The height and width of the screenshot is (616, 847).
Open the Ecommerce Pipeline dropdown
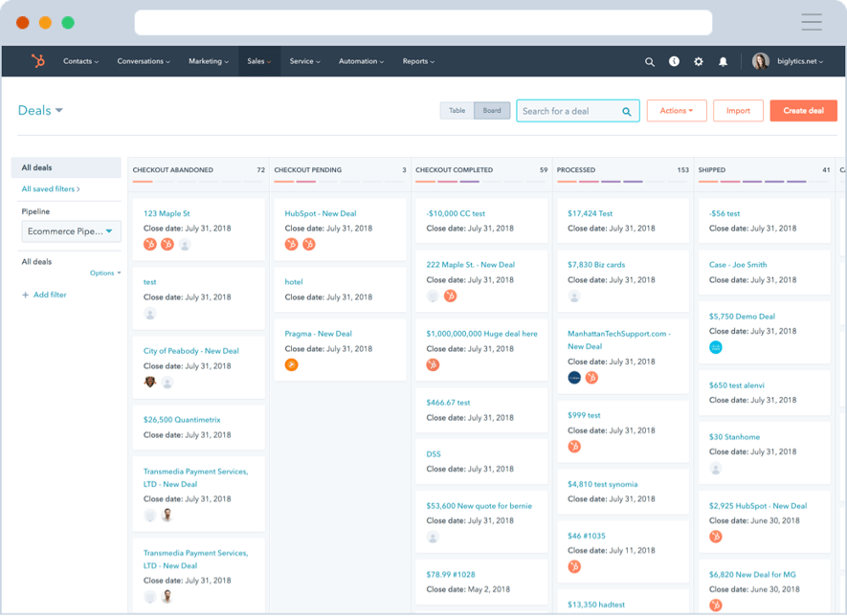click(72, 231)
